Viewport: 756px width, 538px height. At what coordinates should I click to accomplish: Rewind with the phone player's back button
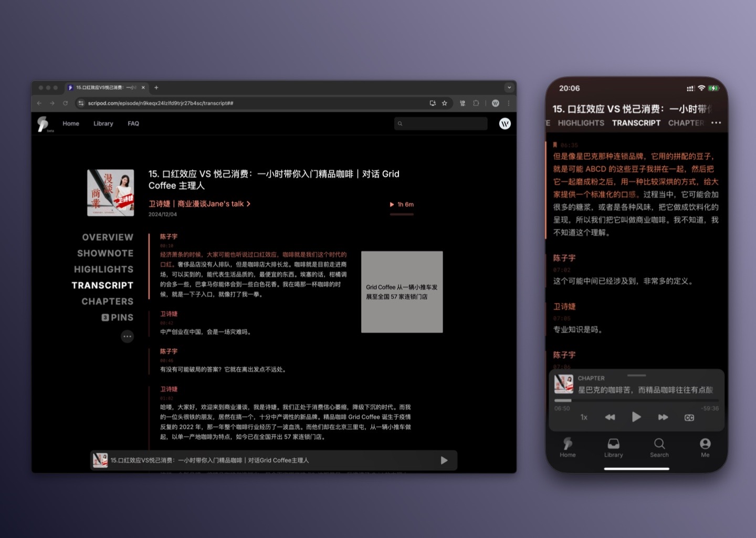610,417
